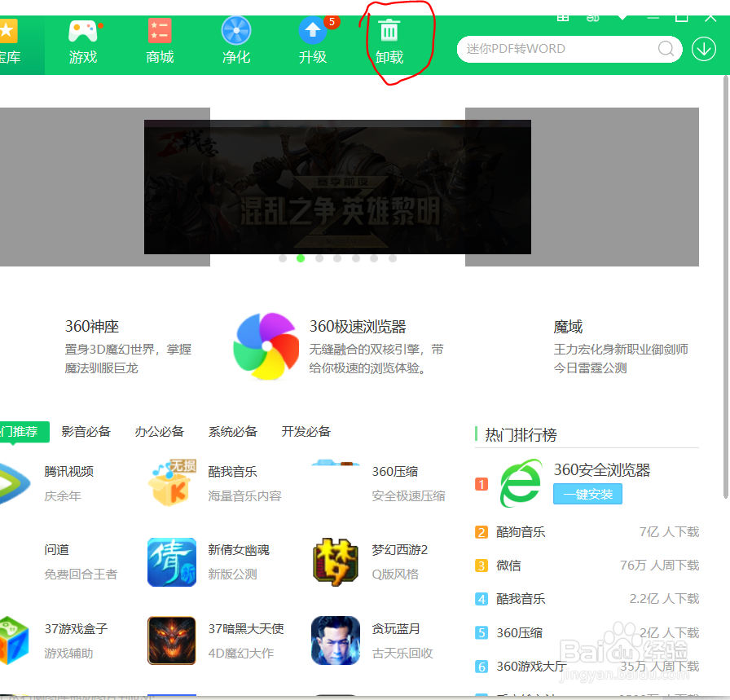Open 贪玩蓝月 title text
The width and height of the screenshot is (730, 700).
[396, 629]
